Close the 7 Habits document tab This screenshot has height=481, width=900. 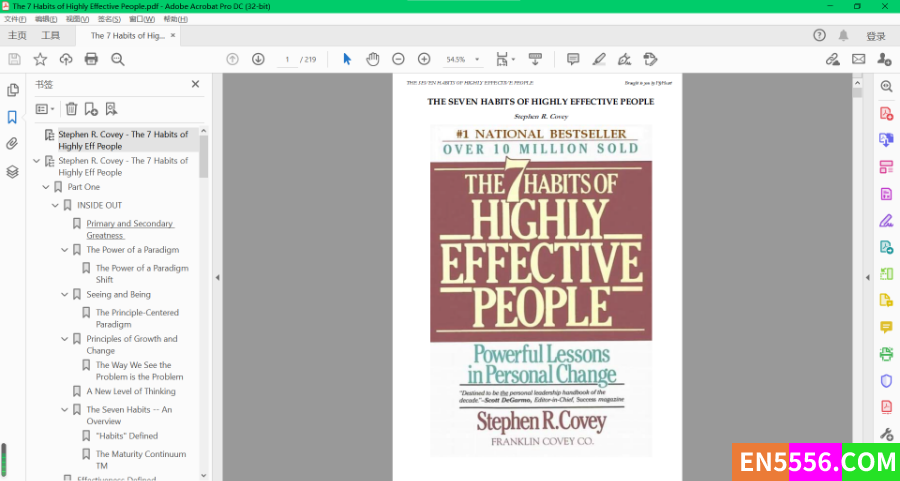[173, 36]
